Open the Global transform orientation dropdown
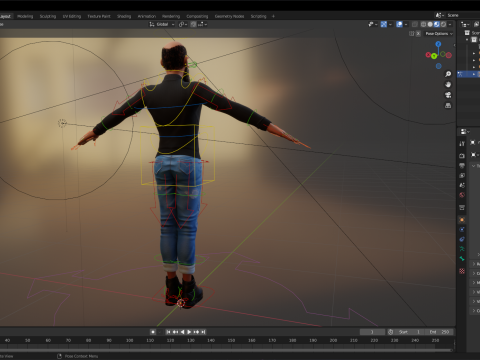480x360 pixels. coord(162,24)
